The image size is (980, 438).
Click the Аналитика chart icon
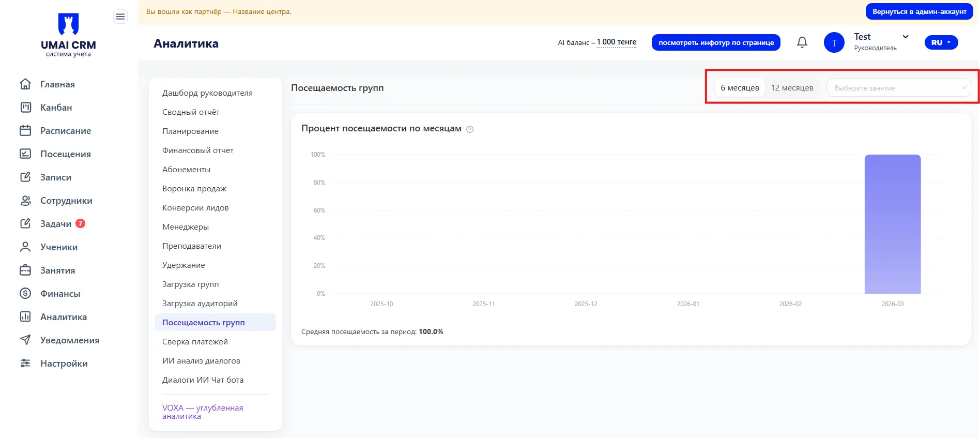[25, 316]
